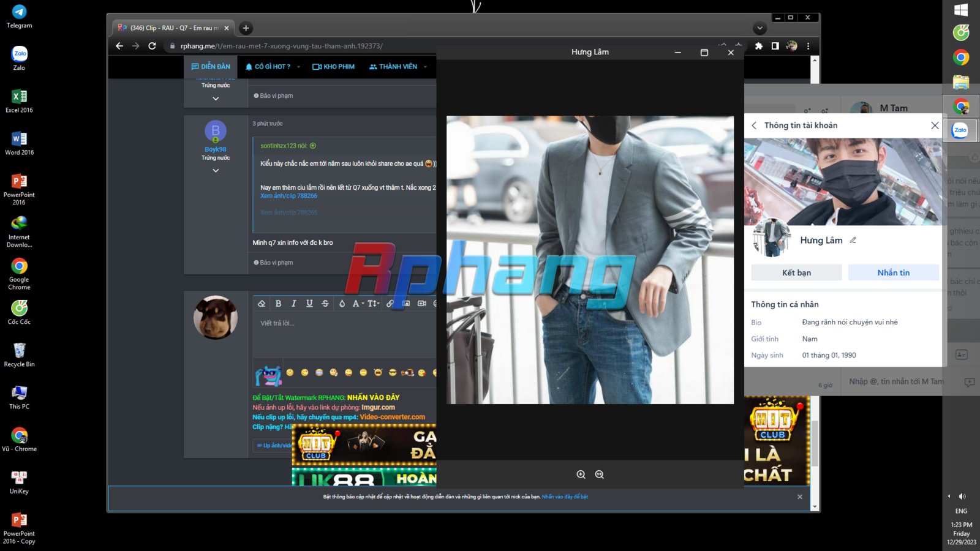Click the Windows Start button

[x=961, y=10]
